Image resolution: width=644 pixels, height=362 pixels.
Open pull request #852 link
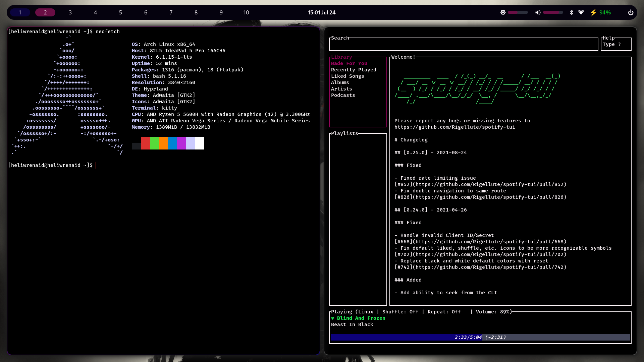point(480,184)
